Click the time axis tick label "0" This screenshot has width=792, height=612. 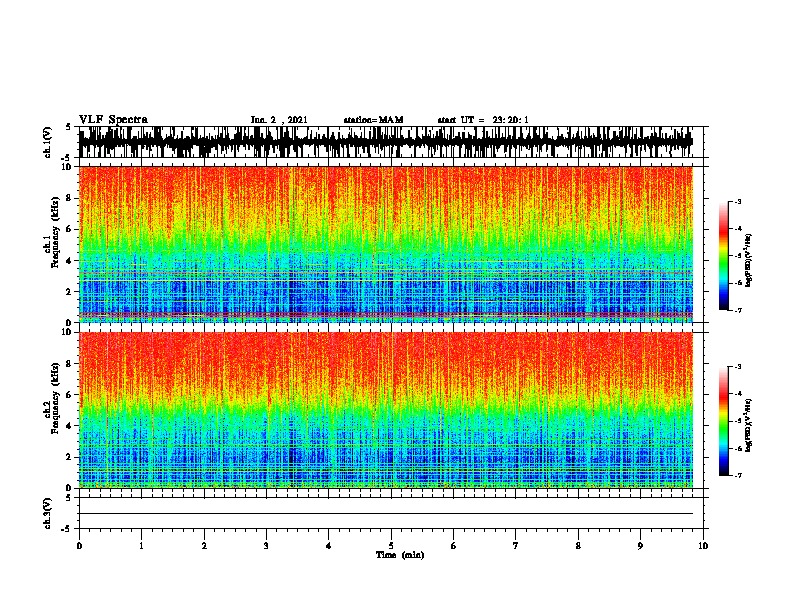coord(79,546)
